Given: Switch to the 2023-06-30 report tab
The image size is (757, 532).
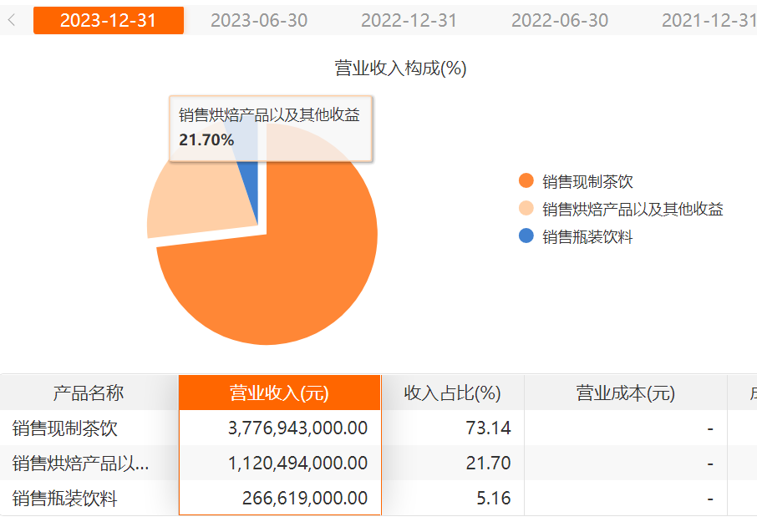Looking at the screenshot, I should tap(259, 20).
